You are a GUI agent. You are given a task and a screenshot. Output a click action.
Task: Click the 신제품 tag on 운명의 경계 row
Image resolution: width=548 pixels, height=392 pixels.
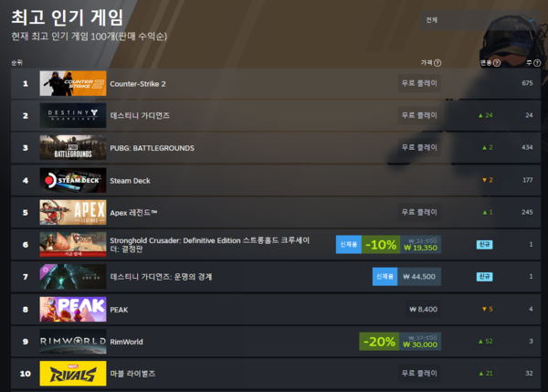385,277
